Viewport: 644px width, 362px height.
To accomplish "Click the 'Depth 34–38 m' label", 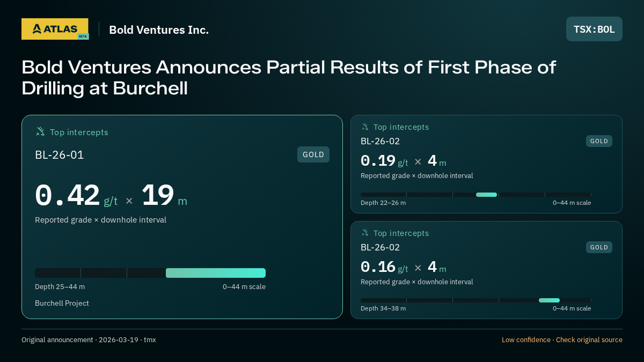I will pyautogui.click(x=383, y=308).
